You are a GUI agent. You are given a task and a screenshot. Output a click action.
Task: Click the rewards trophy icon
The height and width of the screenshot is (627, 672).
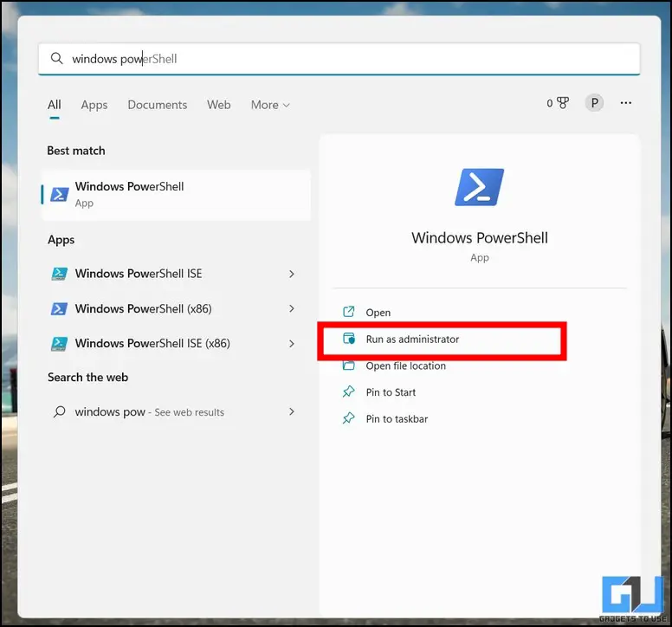tap(562, 103)
